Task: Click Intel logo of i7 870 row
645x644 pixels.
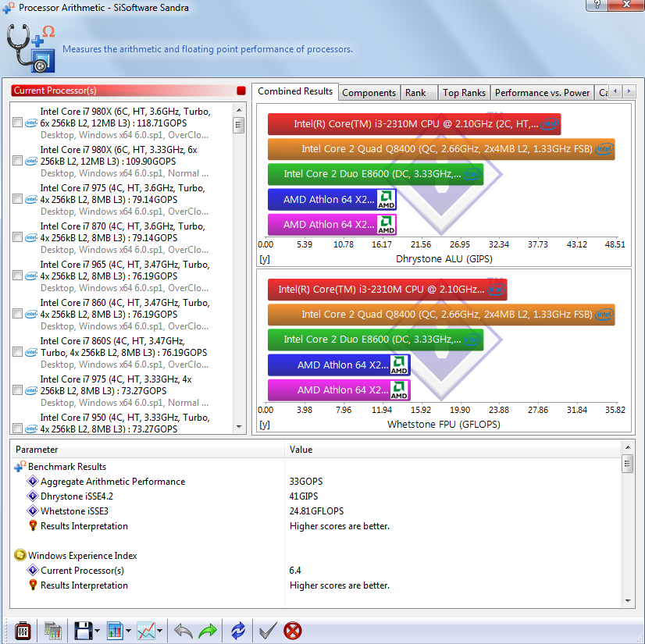Action: click(31, 237)
